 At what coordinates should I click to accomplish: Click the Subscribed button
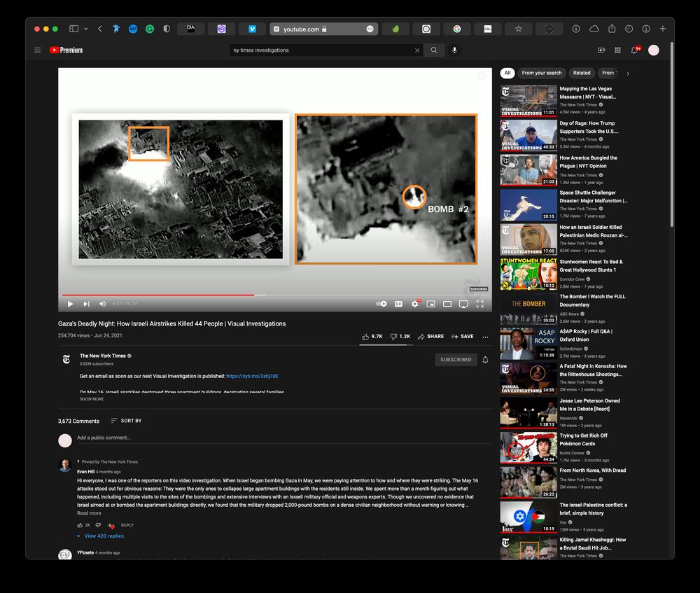tap(456, 359)
